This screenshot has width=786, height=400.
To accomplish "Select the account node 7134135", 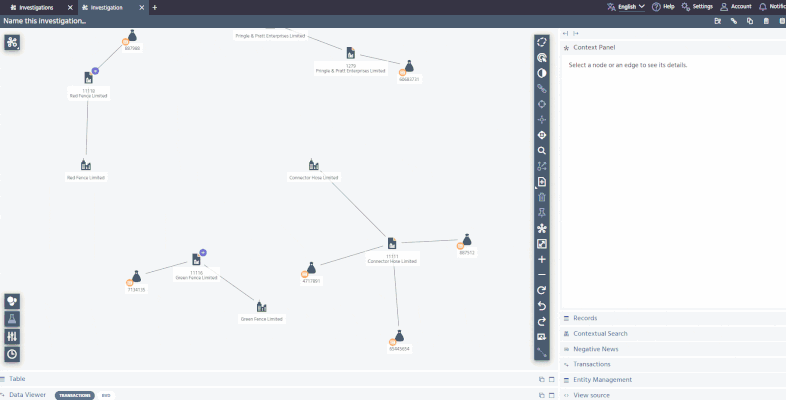I will 136,276.
